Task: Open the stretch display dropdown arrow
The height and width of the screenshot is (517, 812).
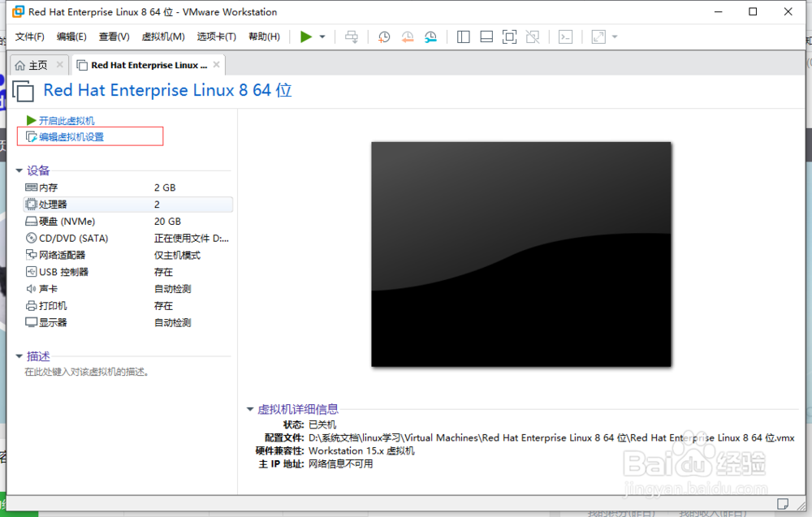Action: coord(615,37)
